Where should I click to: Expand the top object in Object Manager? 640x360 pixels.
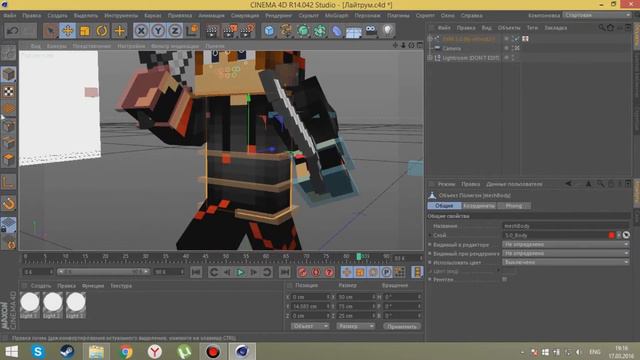click(x=429, y=38)
